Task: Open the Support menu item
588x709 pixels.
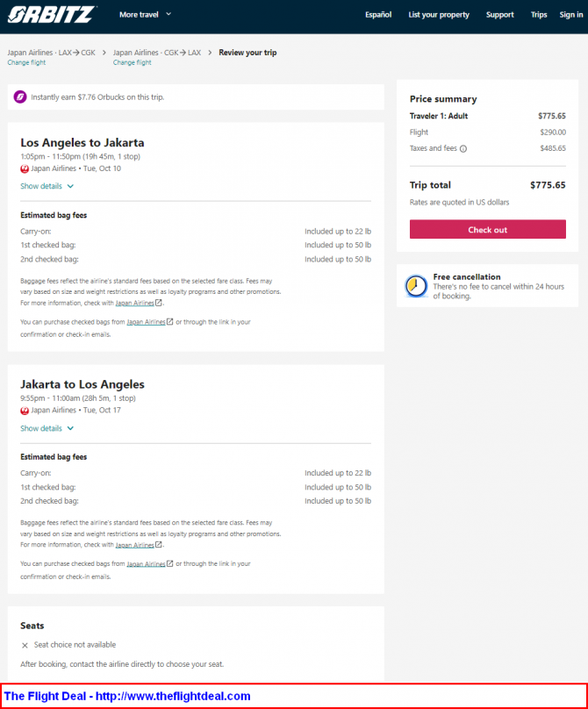Action: click(500, 14)
